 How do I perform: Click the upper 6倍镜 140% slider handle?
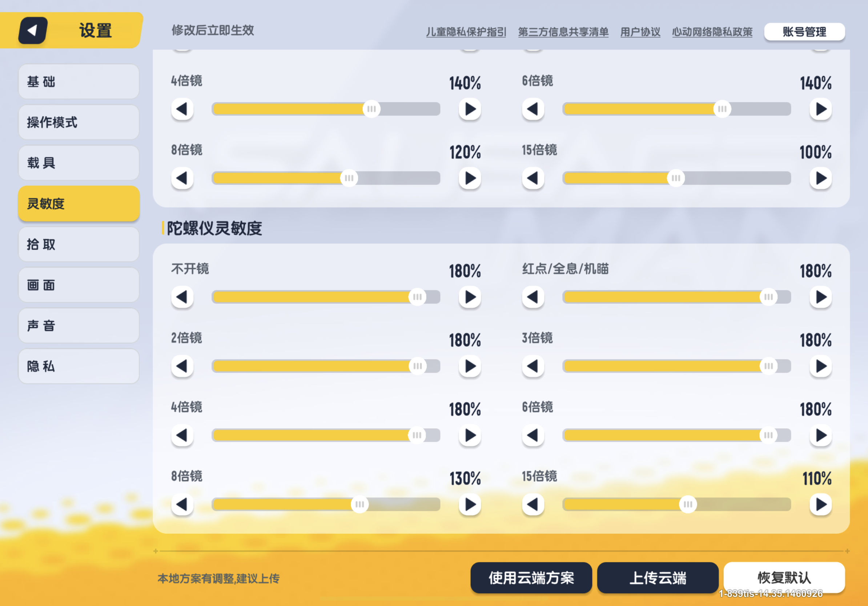(723, 109)
